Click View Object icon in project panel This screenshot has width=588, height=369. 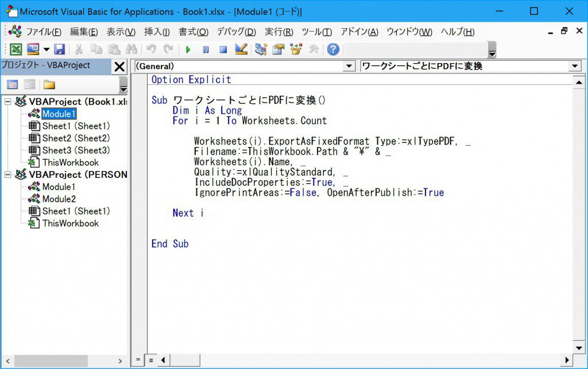[x=30, y=85]
